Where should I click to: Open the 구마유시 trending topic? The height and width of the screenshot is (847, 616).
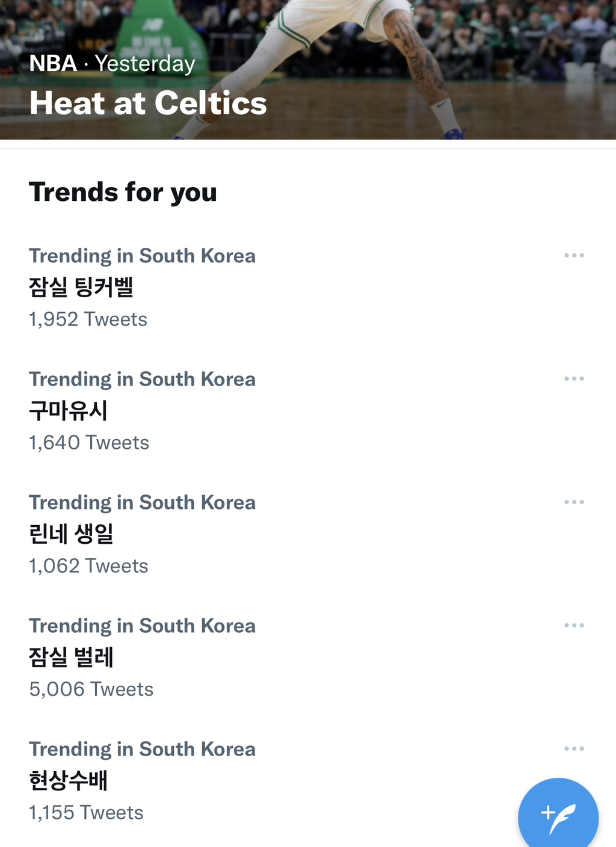point(69,411)
